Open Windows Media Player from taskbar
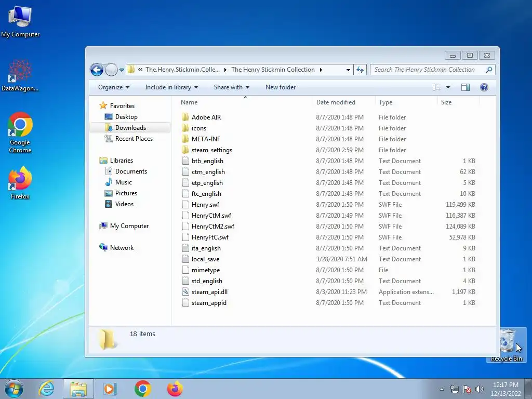This screenshot has height=399, width=532. (x=109, y=389)
